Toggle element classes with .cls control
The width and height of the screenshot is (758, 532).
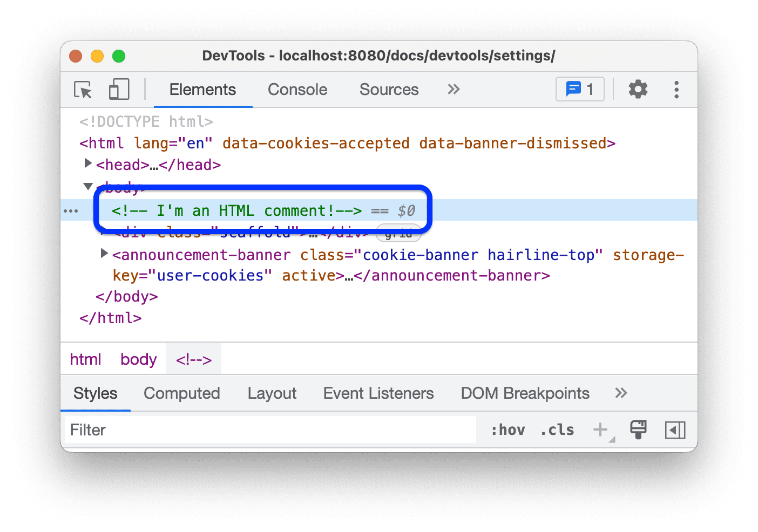point(557,429)
